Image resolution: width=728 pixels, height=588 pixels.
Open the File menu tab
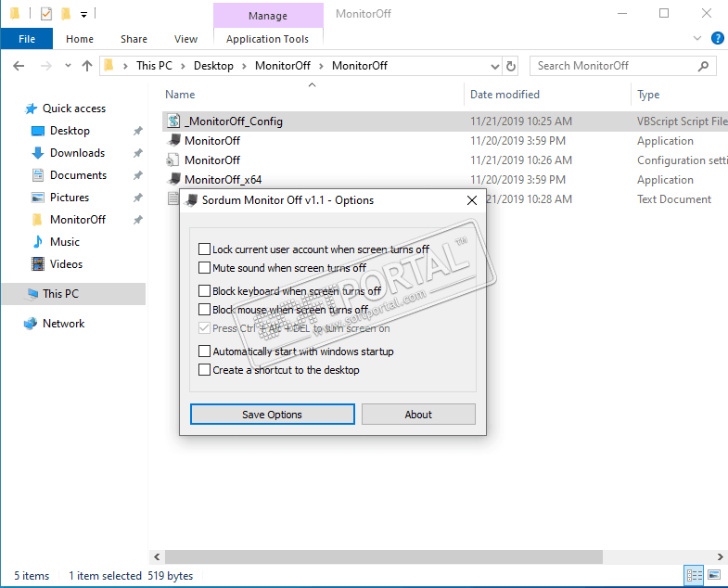click(27, 39)
